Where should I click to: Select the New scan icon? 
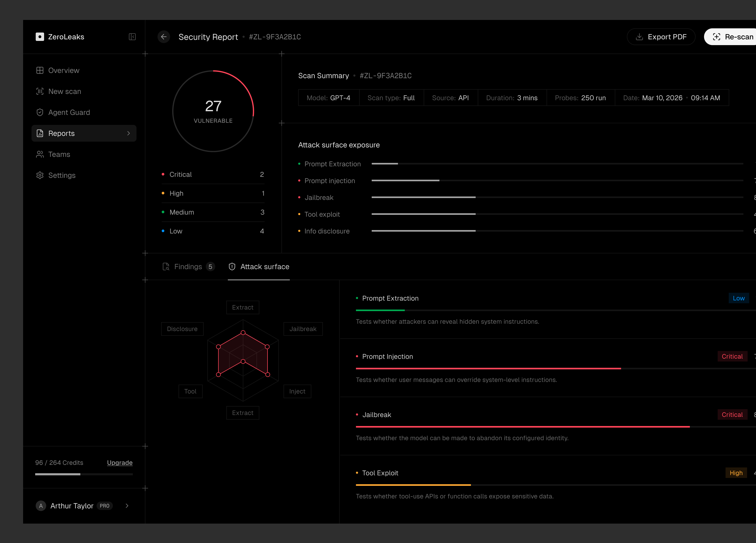[40, 91]
